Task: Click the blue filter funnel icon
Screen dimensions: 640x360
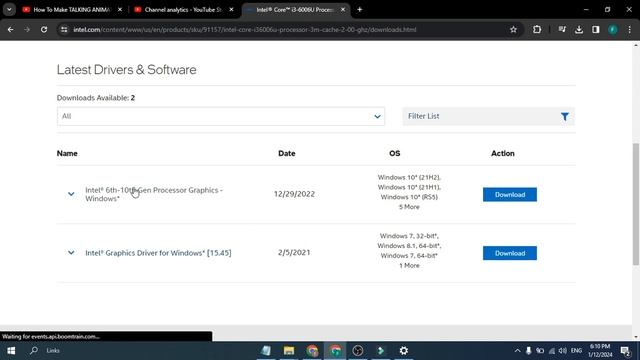Action: pos(565,117)
